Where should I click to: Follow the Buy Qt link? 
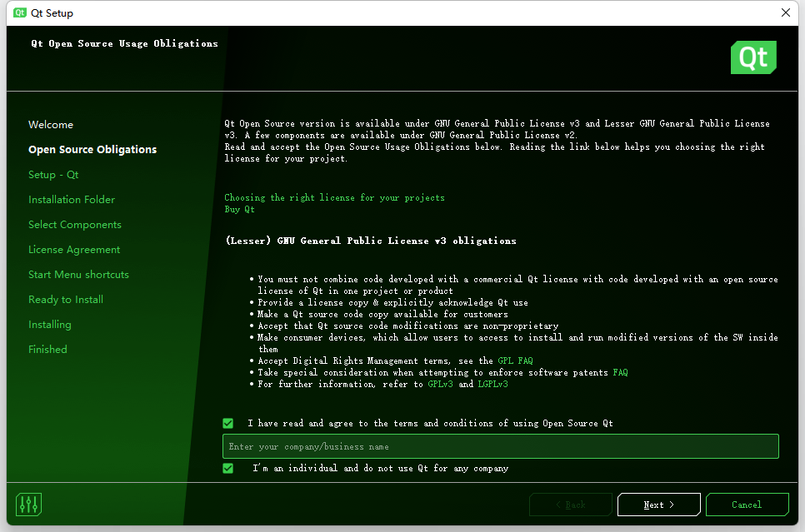tap(239, 209)
